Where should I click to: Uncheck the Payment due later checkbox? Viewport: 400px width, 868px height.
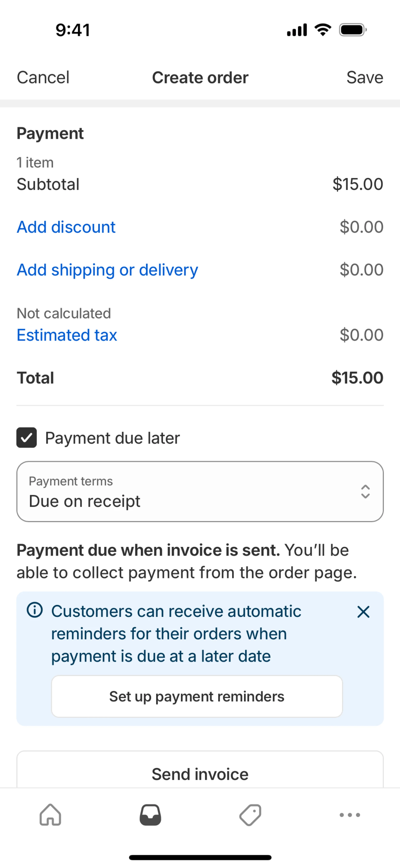pos(27,438)
